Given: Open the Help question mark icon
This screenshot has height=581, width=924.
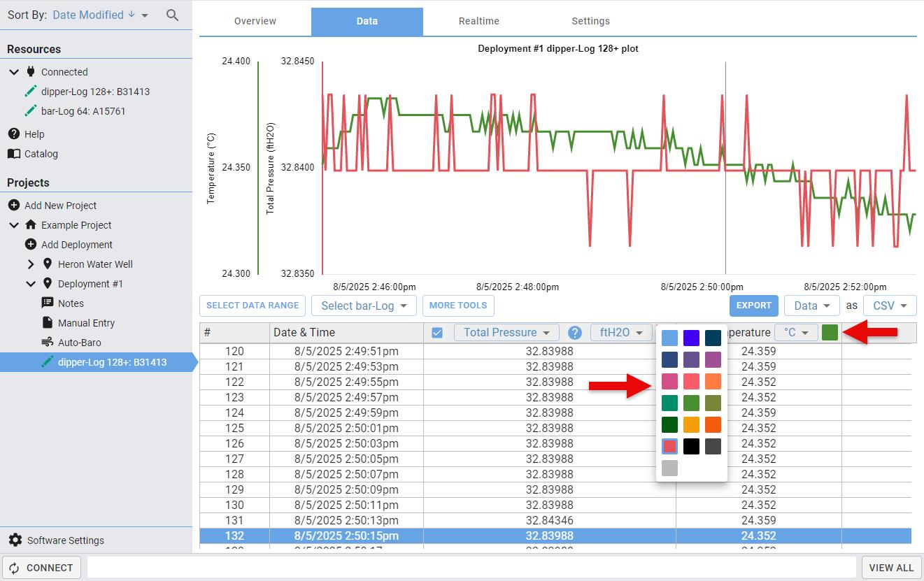Looking at the screenshot, I should (13, 134).
